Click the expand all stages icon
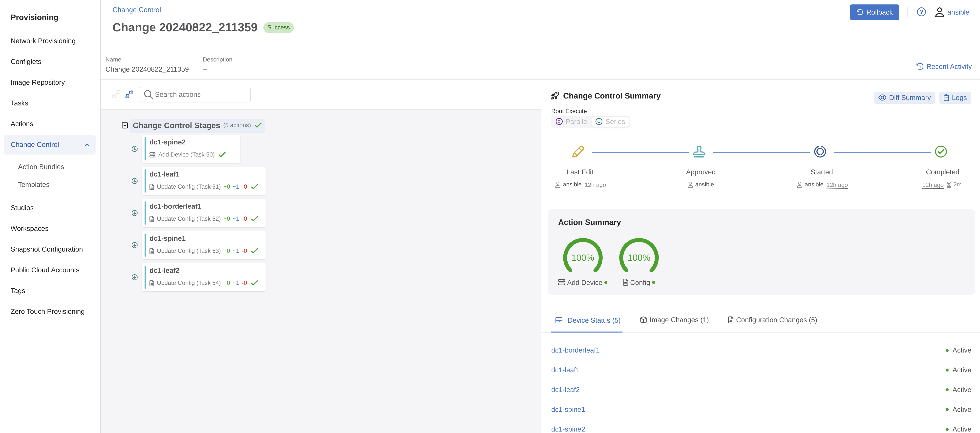This screenshot has width=980, height=433. coord(116,94)
